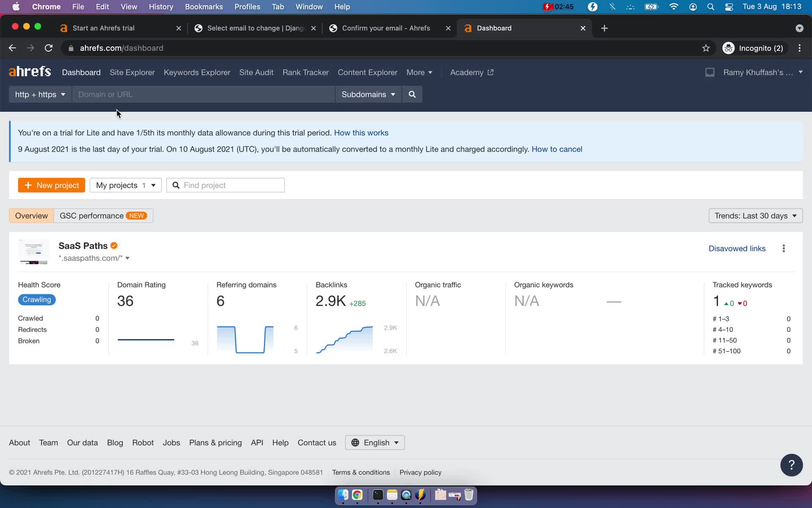Click the Dashboard navigation item
This screenshot has width=812, height=508.
click(x=81, y=72)
